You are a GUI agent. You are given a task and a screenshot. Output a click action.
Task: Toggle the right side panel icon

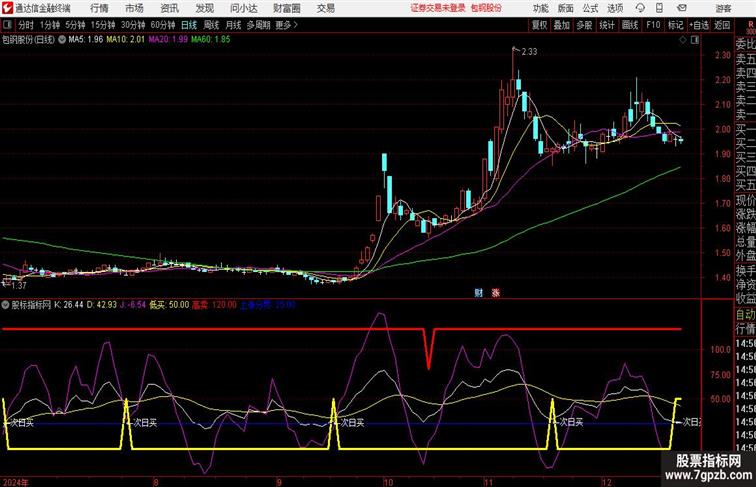(x=695, y=40)
